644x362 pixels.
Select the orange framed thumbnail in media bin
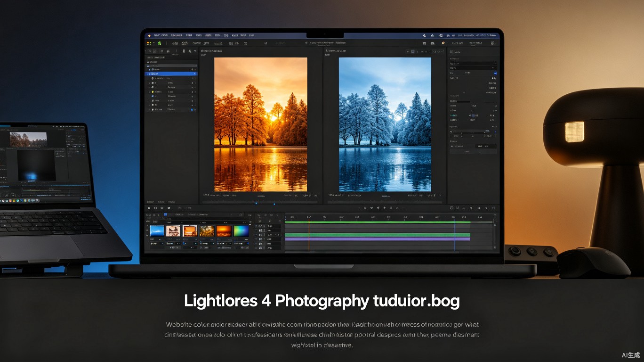(x=190, y=231)
